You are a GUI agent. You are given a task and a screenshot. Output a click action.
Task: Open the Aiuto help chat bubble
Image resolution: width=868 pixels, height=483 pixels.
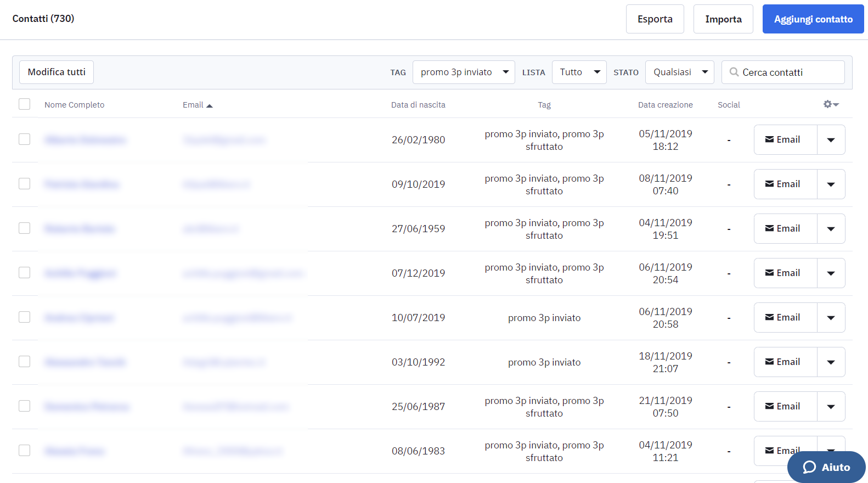coord(826,467)
